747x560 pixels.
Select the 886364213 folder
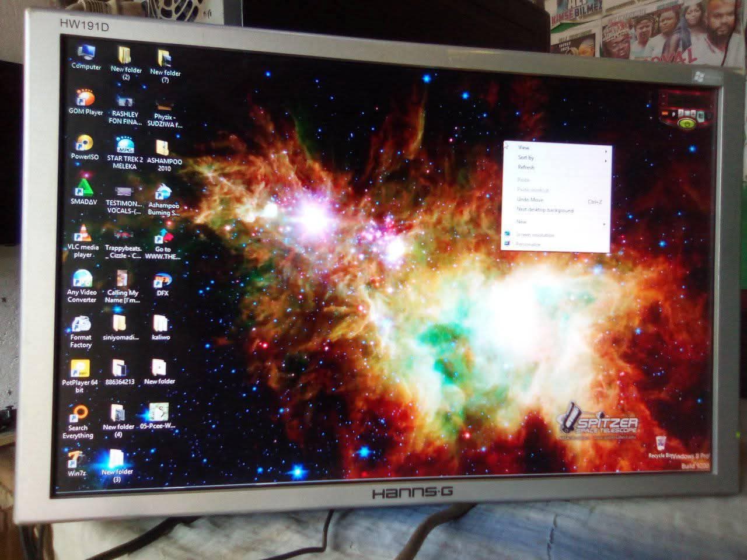tap(120, 372)
